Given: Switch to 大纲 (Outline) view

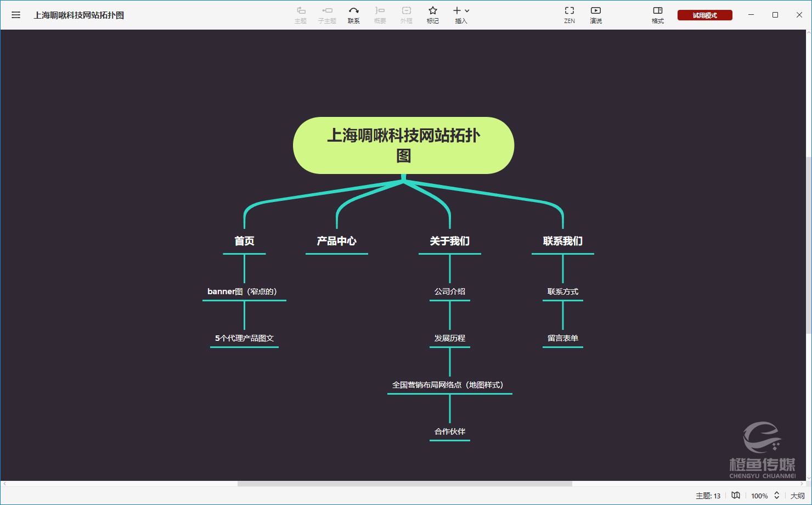Looking at the screenshot, I should click(x=797, y=496).
